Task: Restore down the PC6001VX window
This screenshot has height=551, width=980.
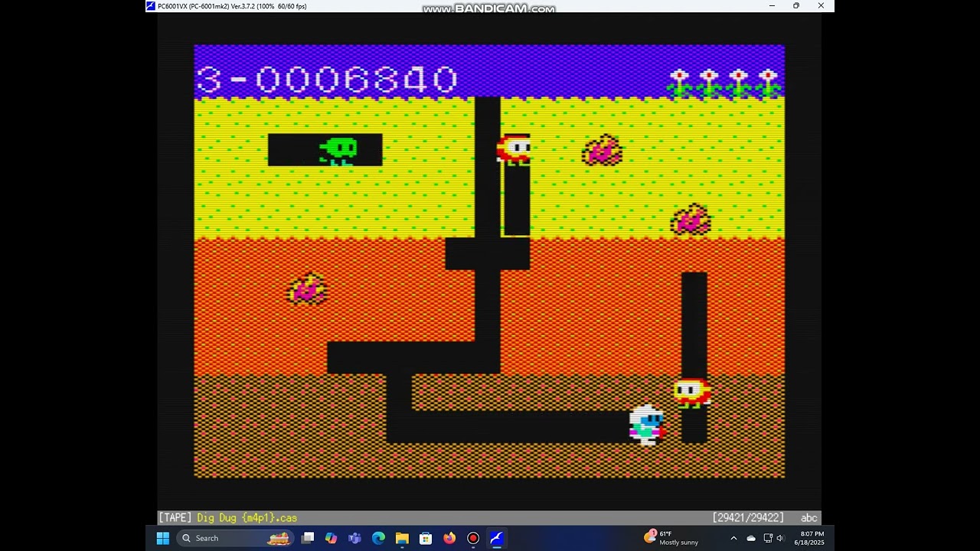Action: click(796, 6)
